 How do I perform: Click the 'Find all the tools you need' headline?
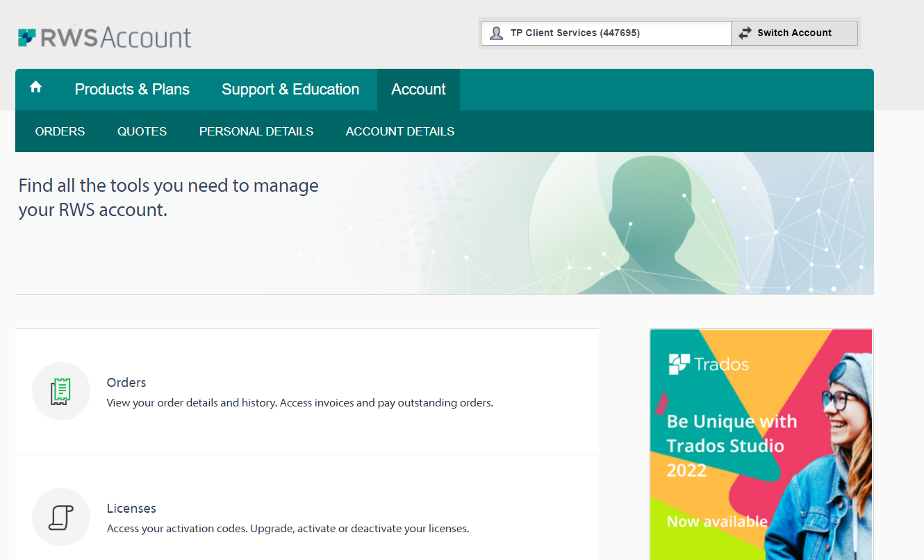[x=168, y=197]
